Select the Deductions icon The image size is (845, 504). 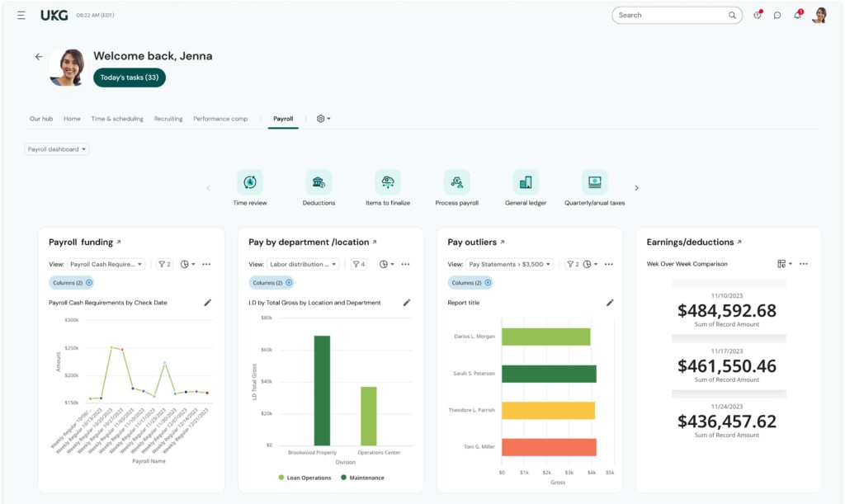319,183
